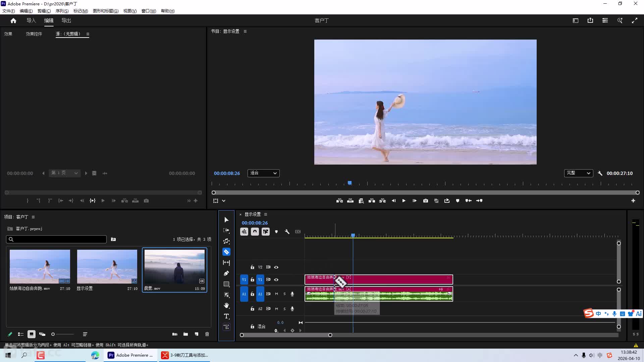Viewport: 644px width, 362px height.
Task: Expand the safe margins dropdown arrow
Action: coord(224,201)
